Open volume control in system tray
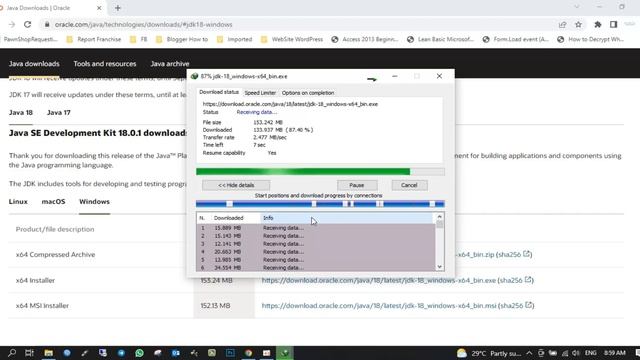The height and width of the screenshot is (360, 640). coord(576,353)
